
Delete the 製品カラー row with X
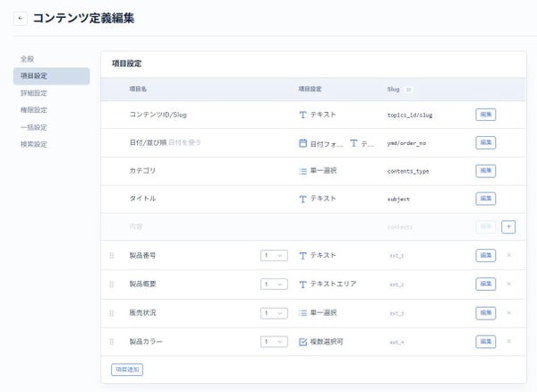[509, 341]
